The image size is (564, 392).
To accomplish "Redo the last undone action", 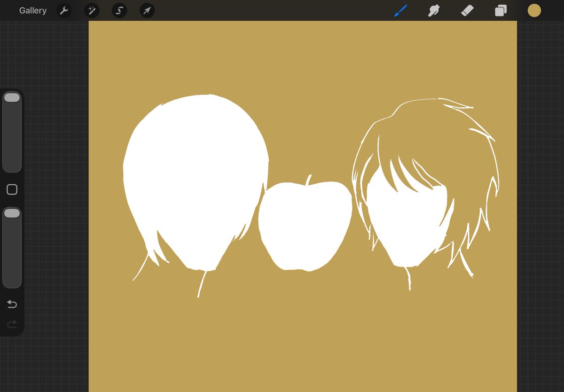I will point(12,324).
